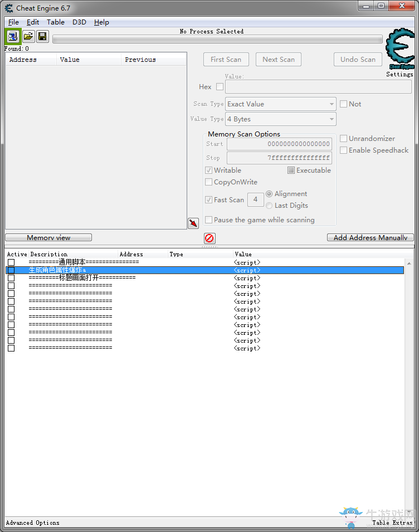Toggle the Writable checkbox
The image size is (419, 532).
208,170
